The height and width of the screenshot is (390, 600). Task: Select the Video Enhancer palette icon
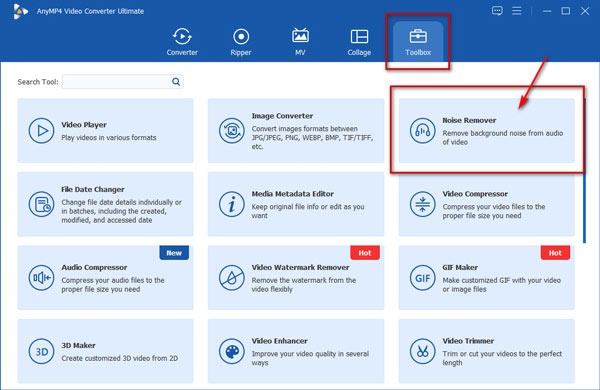point(232,351)
